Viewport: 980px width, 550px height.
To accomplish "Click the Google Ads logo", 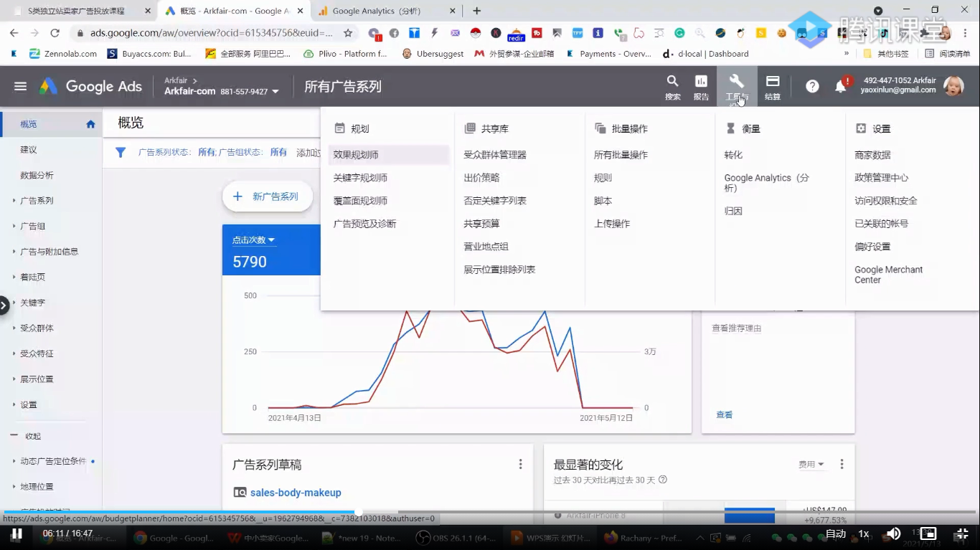I will pos(90,86).
